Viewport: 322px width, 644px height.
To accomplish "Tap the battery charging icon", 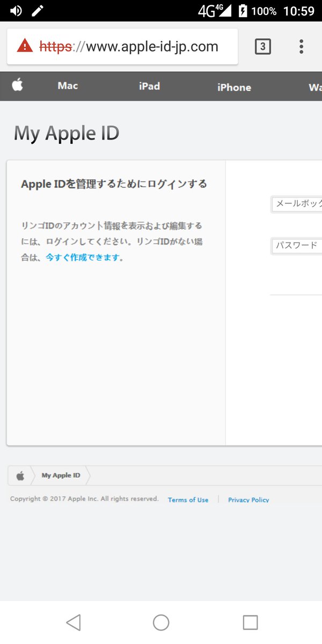I will point(243,11).
